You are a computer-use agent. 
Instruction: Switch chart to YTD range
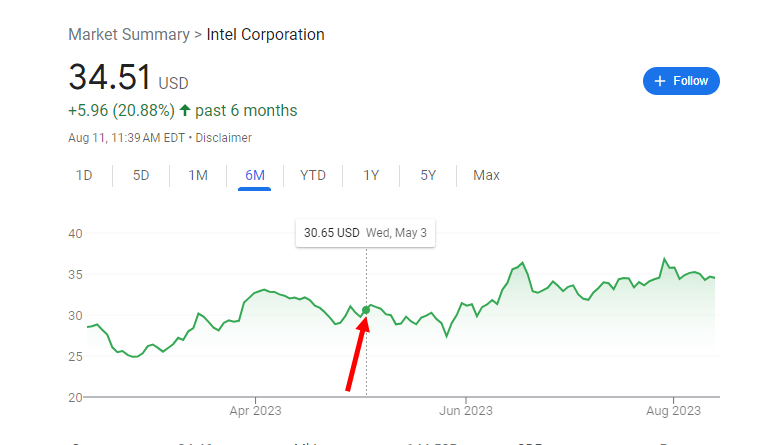pos(313,175)
